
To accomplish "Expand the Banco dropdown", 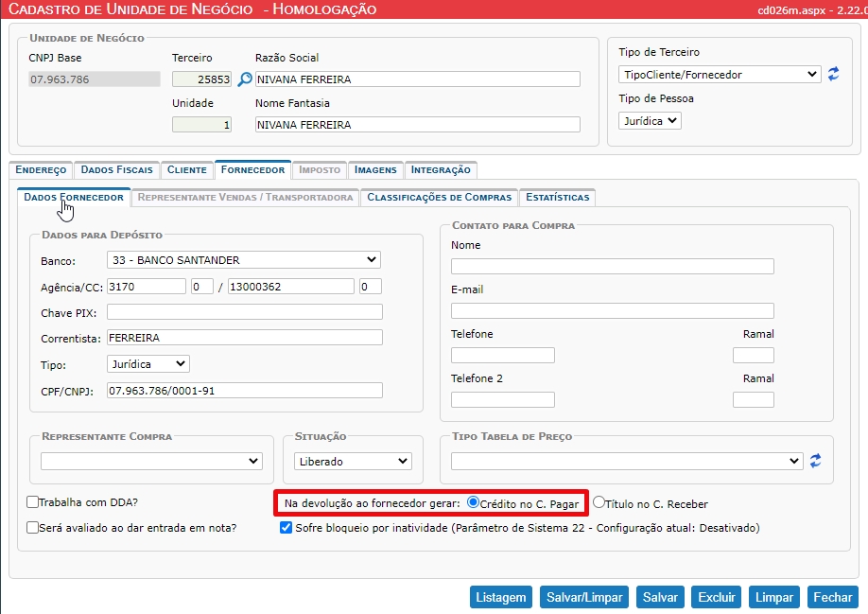I will coord(244,259).
